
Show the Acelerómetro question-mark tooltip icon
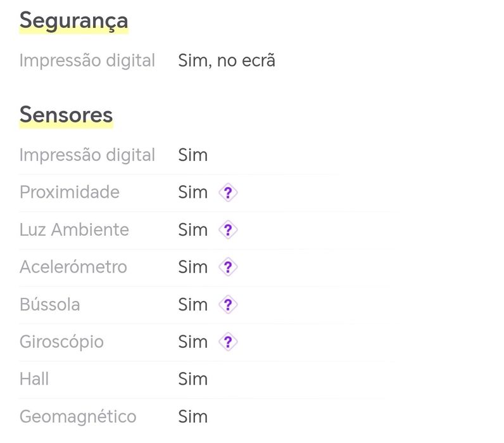[228, 267]
